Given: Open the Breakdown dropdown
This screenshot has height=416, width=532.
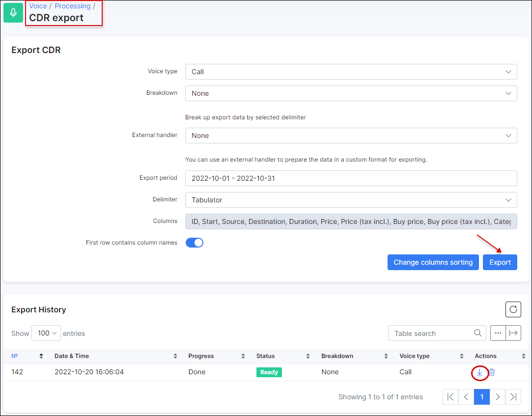Looking at the screenshot, I should (351, 93).
